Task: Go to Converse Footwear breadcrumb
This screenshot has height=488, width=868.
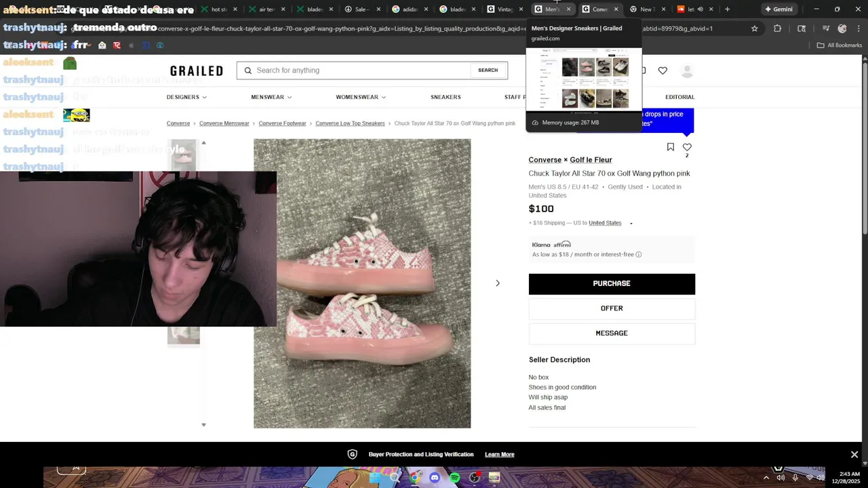Action: coord(282,123)
